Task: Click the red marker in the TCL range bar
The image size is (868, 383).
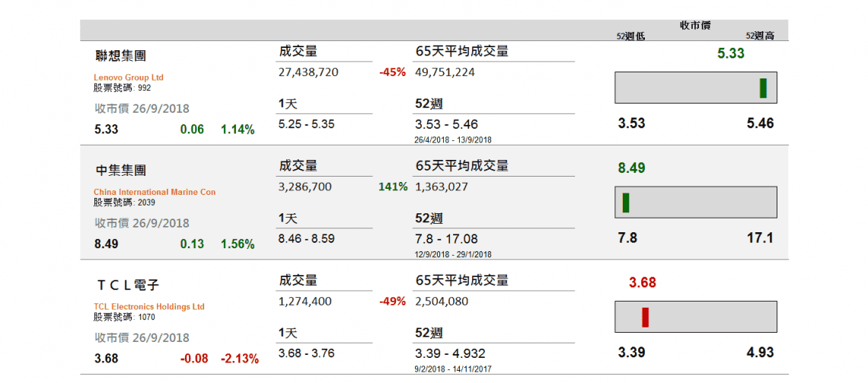Action: 645,317
